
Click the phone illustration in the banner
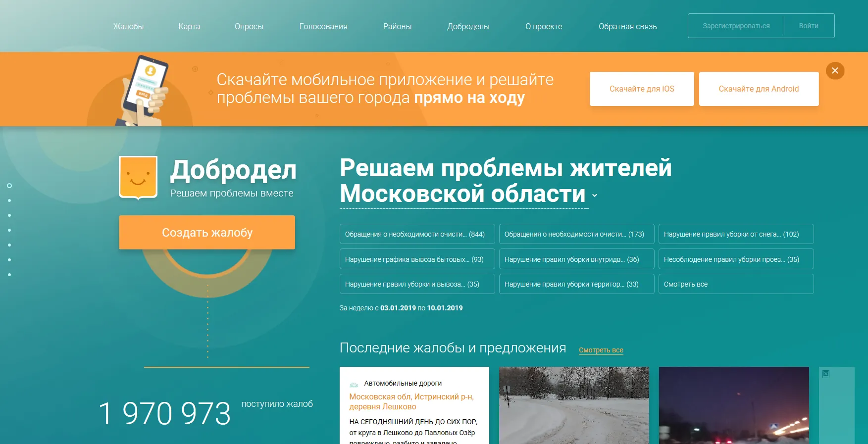(144, 90)
